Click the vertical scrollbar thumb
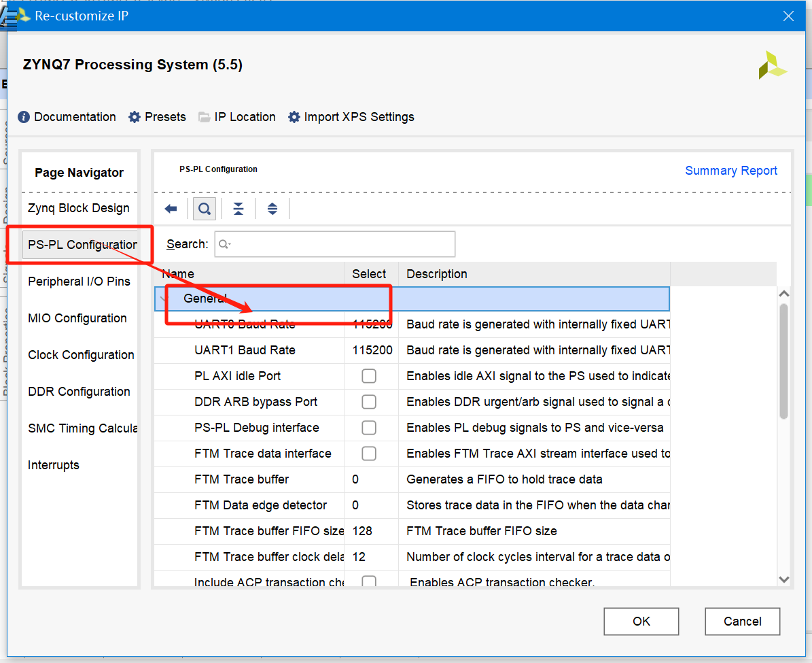 [x=784, y=361]
